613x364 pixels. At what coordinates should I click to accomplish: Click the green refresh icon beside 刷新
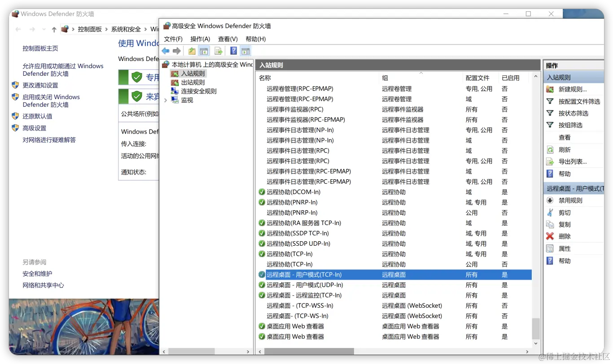coord(550,150)
